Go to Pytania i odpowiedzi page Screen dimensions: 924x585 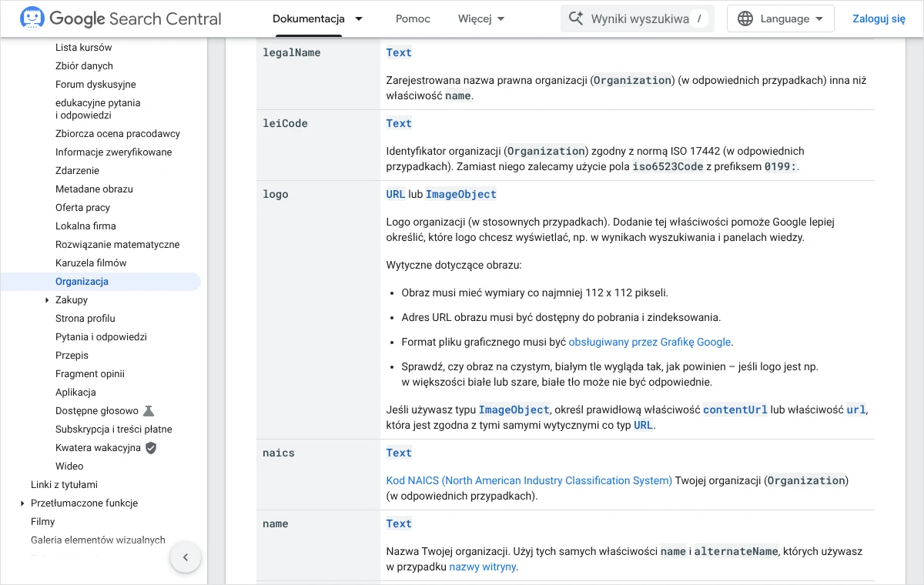[x=101, y=336]
